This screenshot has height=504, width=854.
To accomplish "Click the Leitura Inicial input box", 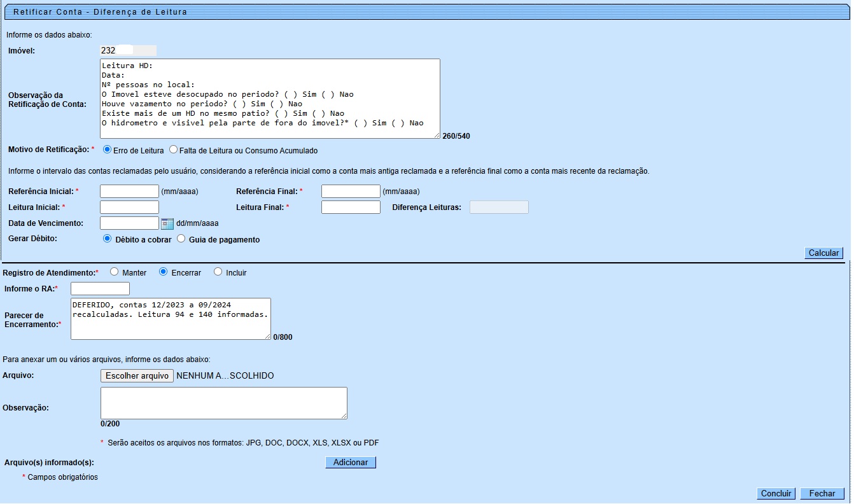I will coord(129,207).
